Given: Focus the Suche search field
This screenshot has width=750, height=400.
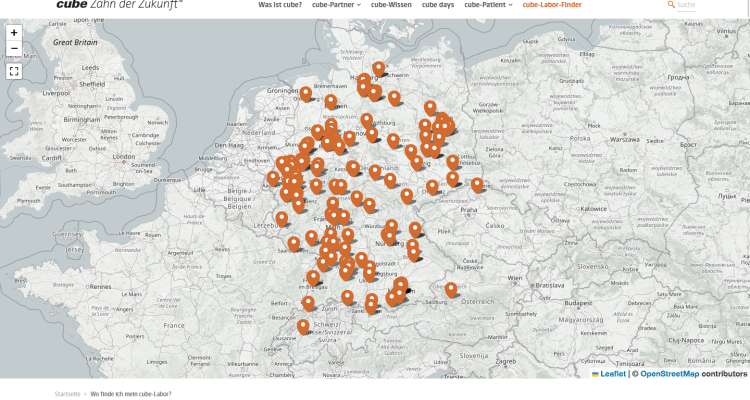Looking at the screenshot, I should coord(686,5).
